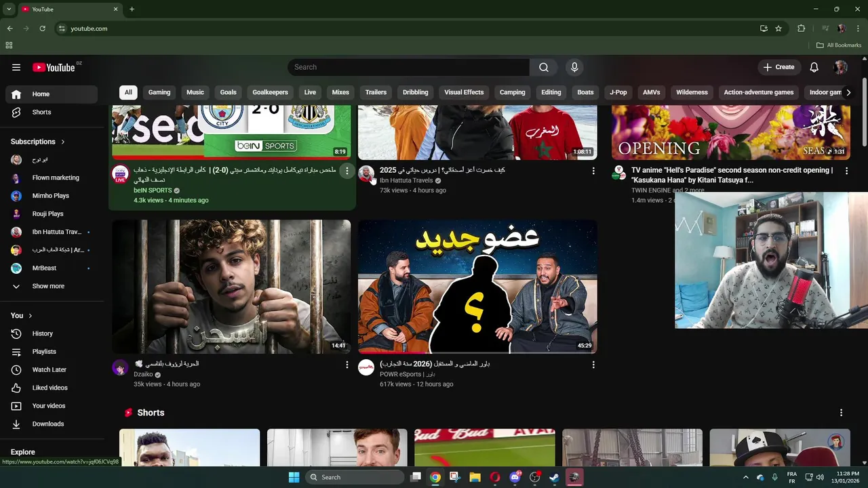Open the All Bookmarks folder
Screen dimensions: 868x488
[x=839, y=45]
